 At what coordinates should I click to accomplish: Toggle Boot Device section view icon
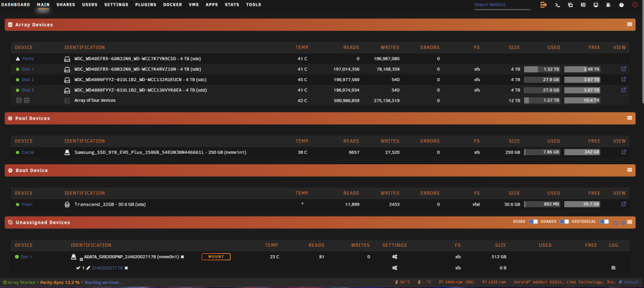tap(629, 170)
